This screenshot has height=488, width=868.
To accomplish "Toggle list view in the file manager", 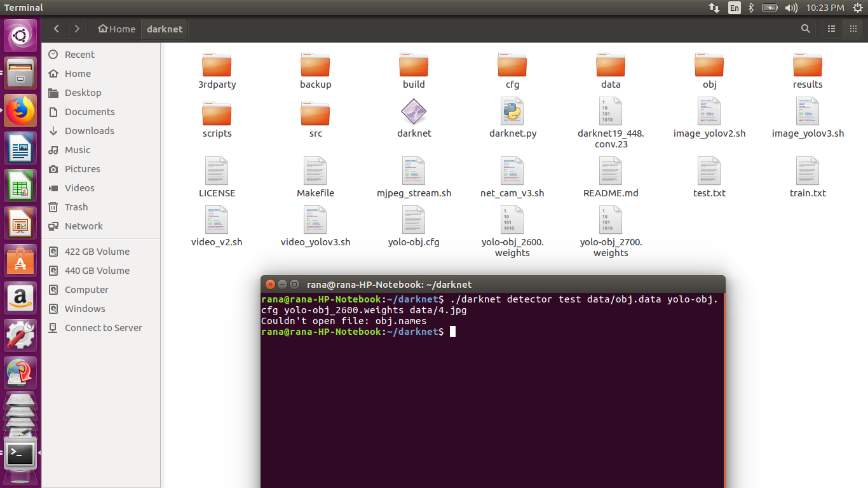I will 831,29.
